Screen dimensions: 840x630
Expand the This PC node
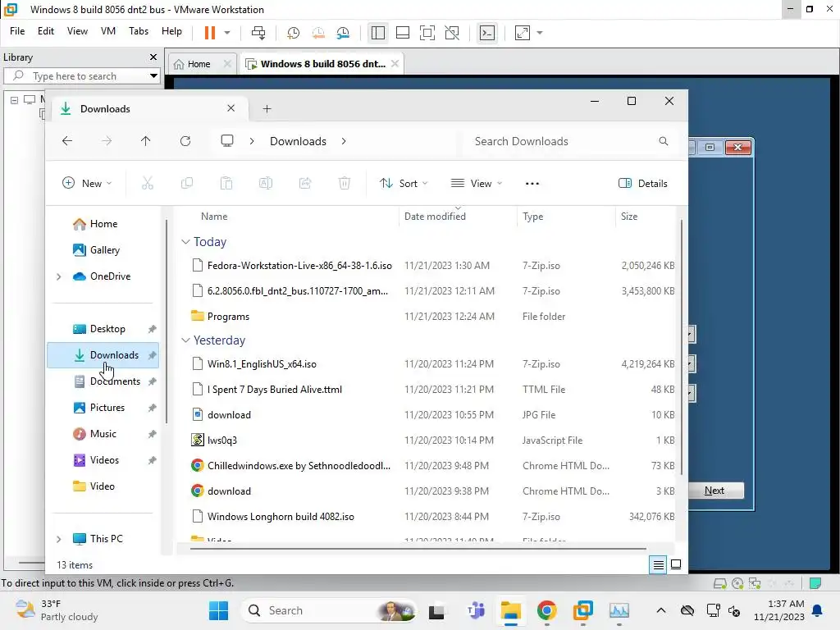tap(58, 539)
